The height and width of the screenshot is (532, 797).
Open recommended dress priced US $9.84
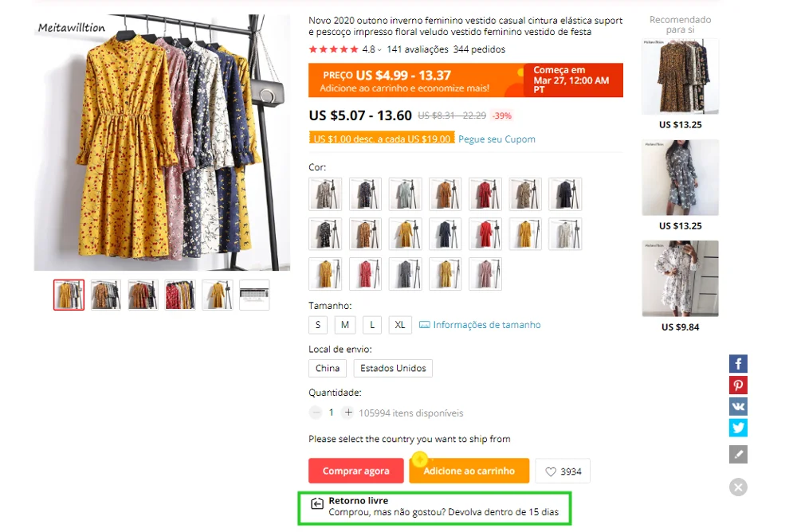[x=680, y=279]
